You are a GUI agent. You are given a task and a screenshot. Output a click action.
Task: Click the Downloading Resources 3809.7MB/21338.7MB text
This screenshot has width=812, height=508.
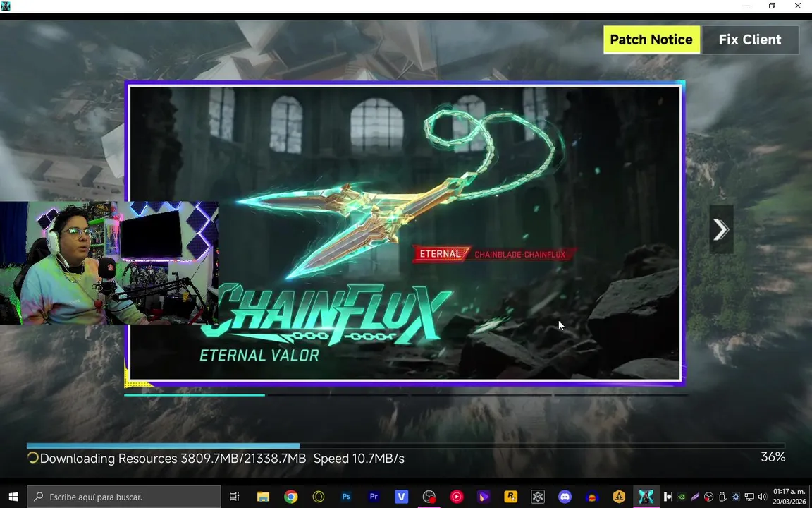173,458
